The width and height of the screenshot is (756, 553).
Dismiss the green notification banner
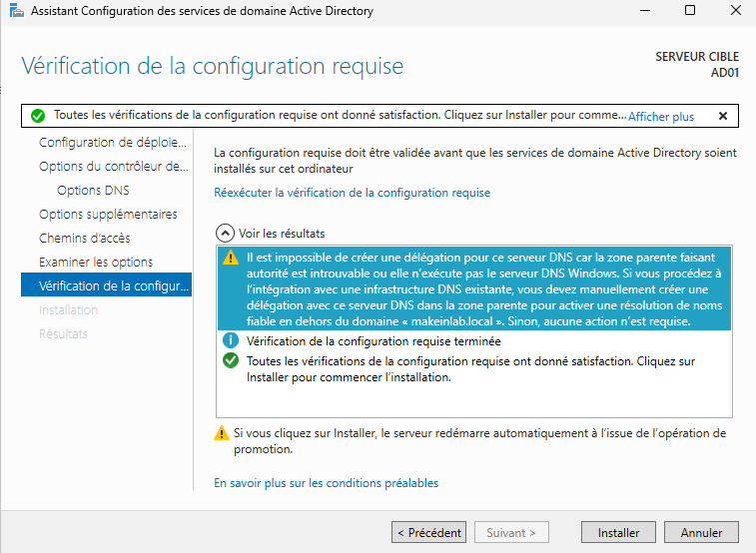[x=723, y=116]
